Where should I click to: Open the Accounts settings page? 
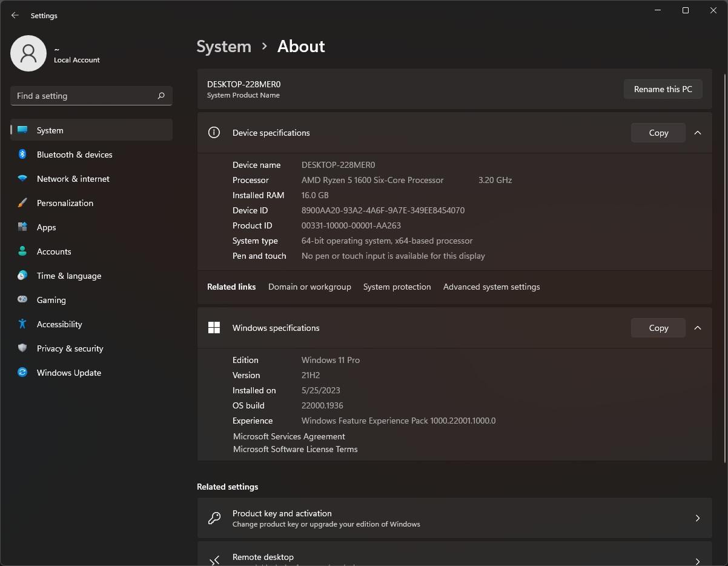coord(91,251)
